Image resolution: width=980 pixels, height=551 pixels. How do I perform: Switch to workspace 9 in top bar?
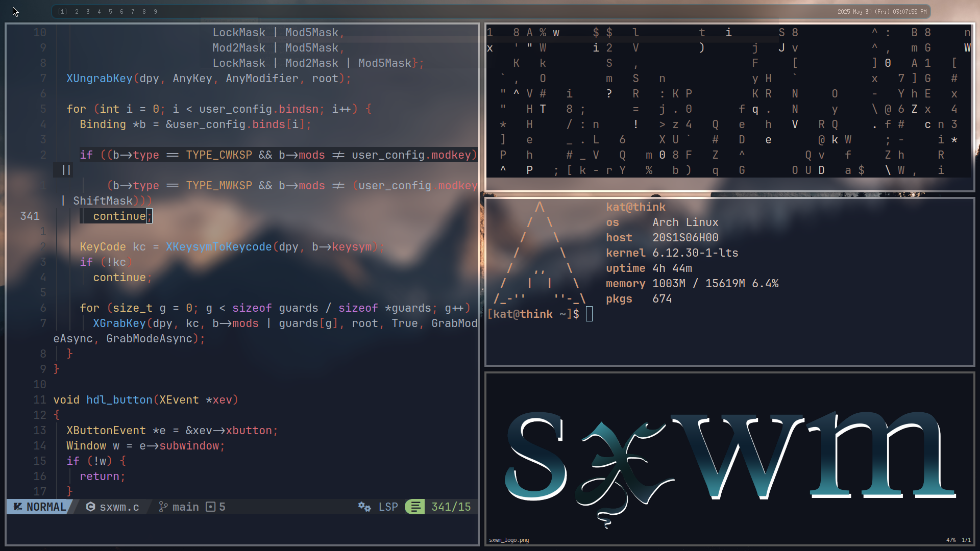coord(155,11)
